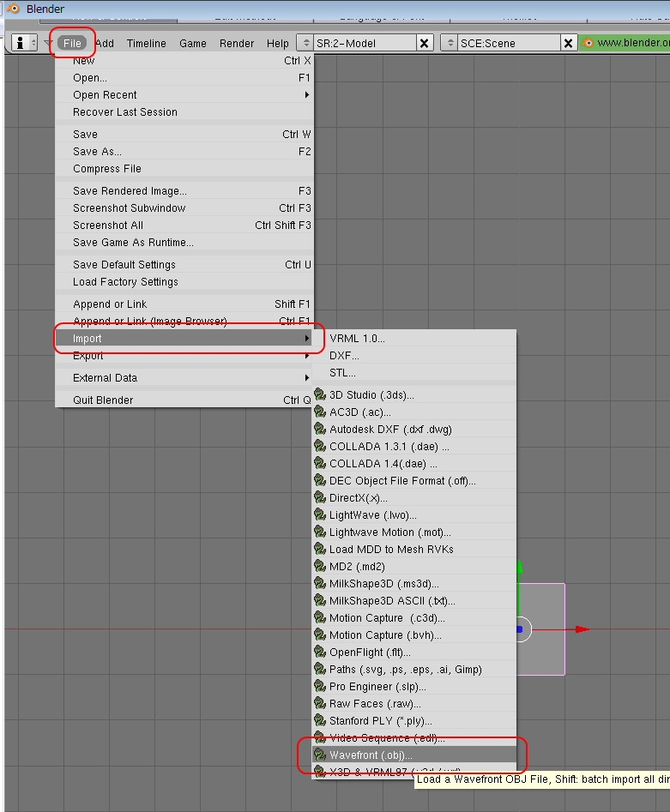Click the script icon for DirectX(.x)
Screen dimensions: 670x812
click(320, 497)
